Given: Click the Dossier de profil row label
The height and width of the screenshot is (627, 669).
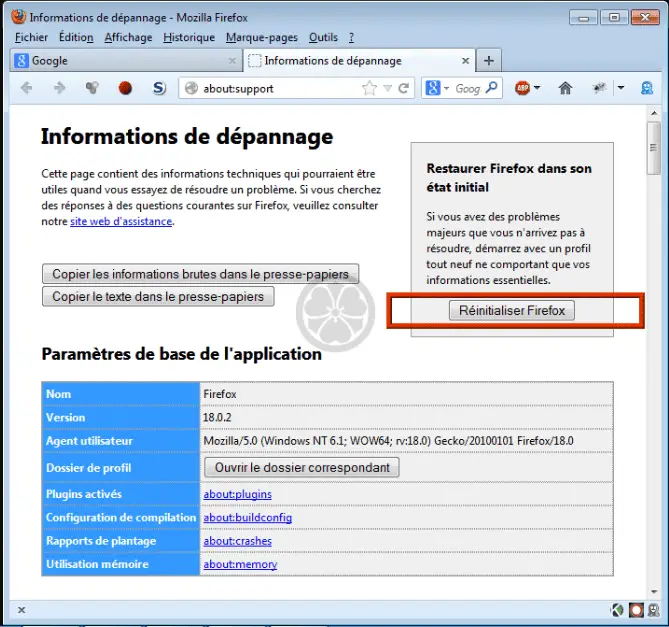Looking at the screenshot, I should click(88, 468).
